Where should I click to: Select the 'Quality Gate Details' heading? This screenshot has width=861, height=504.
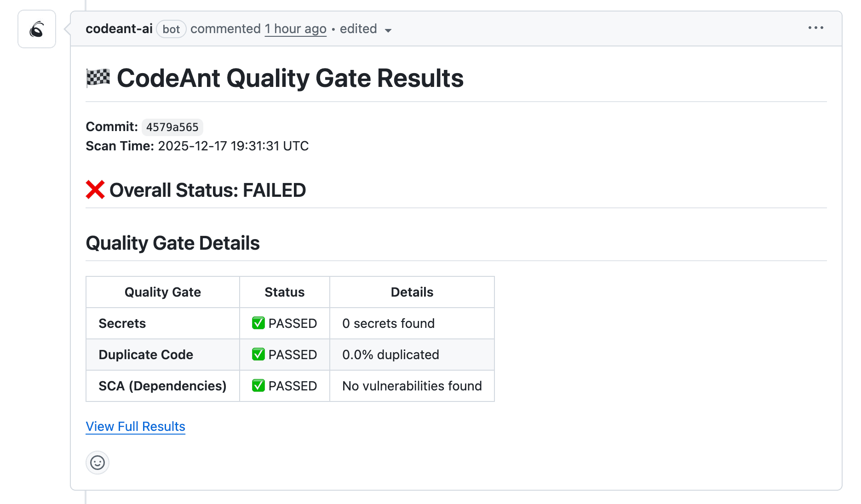[x=173, y=243]
